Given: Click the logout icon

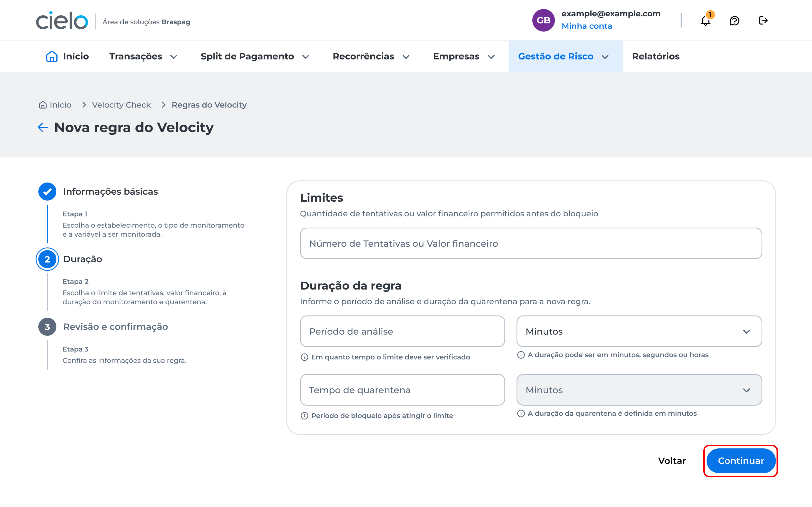Looking at the screenshot, I should pos(763,20).
